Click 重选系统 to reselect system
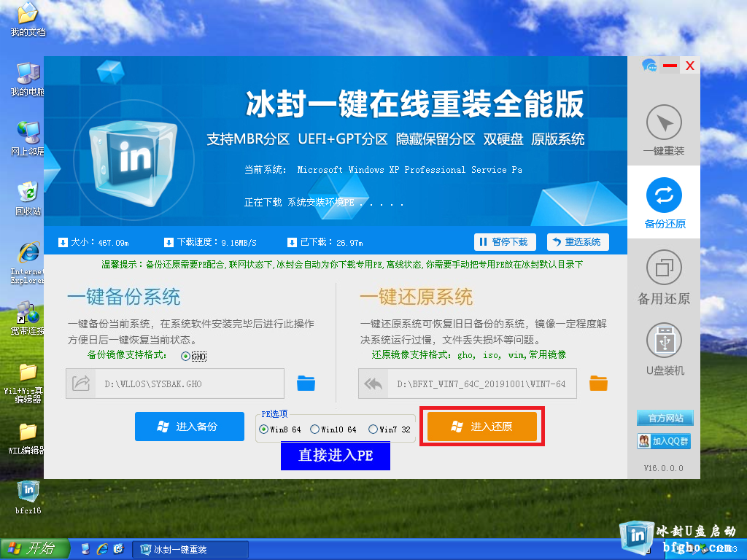The width and height of the screenshot is (747, 560). [578, 242]
